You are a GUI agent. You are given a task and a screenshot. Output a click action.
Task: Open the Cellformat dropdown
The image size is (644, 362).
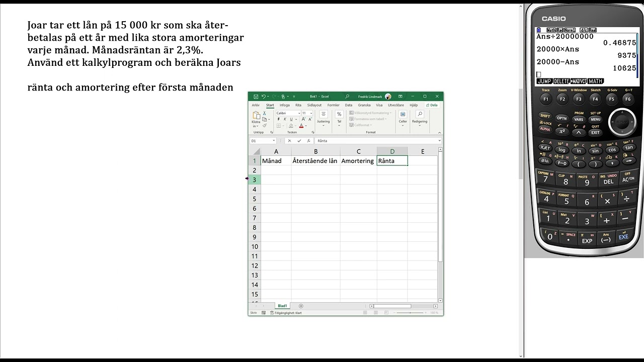coord(360,125)
